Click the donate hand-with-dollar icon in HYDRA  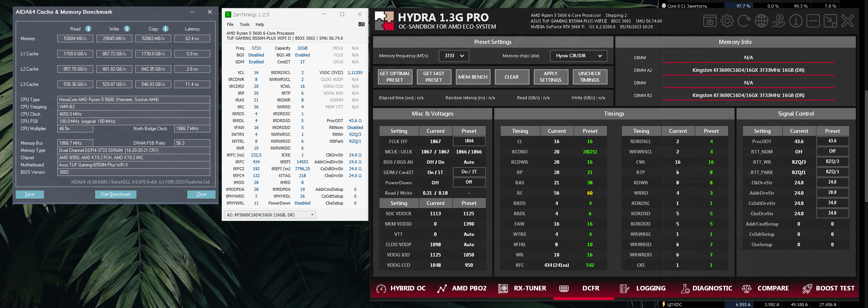coord(779,21)
